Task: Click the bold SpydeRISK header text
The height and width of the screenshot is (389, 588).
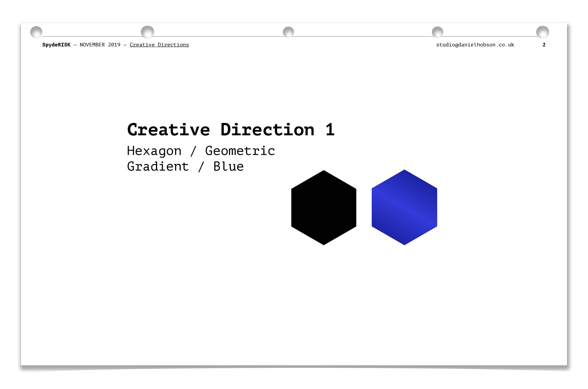Action: click(x=56, y=45)
